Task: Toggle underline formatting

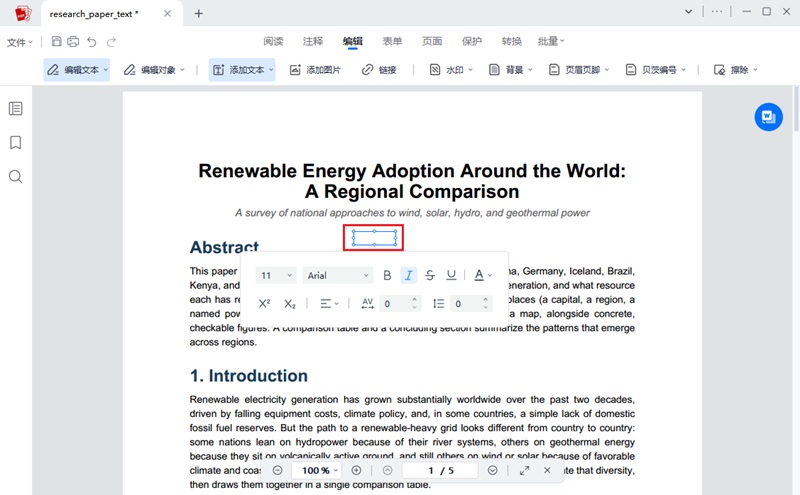Action: [x=451, y=276]
